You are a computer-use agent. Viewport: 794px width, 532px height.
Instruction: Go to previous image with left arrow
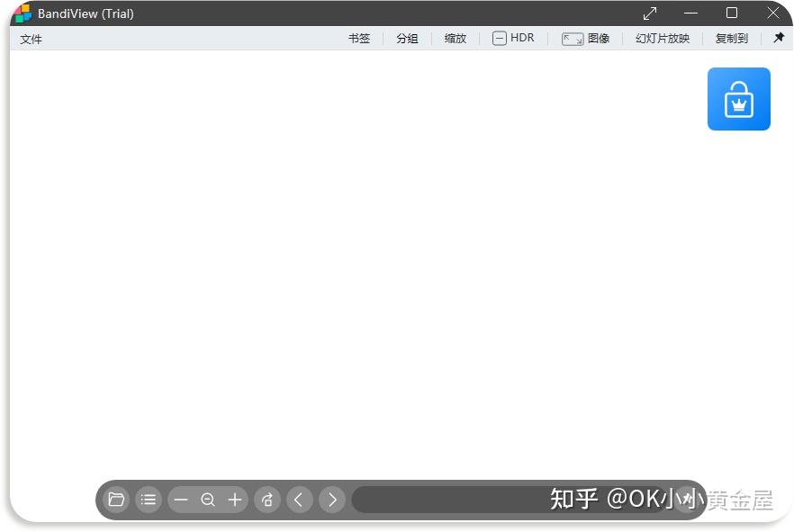point(299,500)
